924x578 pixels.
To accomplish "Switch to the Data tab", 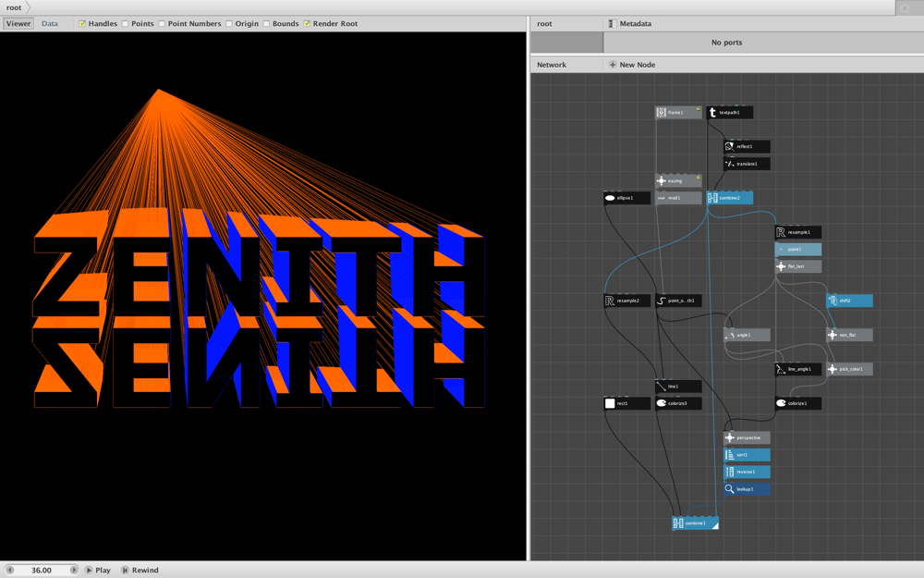I will point(50,24).
